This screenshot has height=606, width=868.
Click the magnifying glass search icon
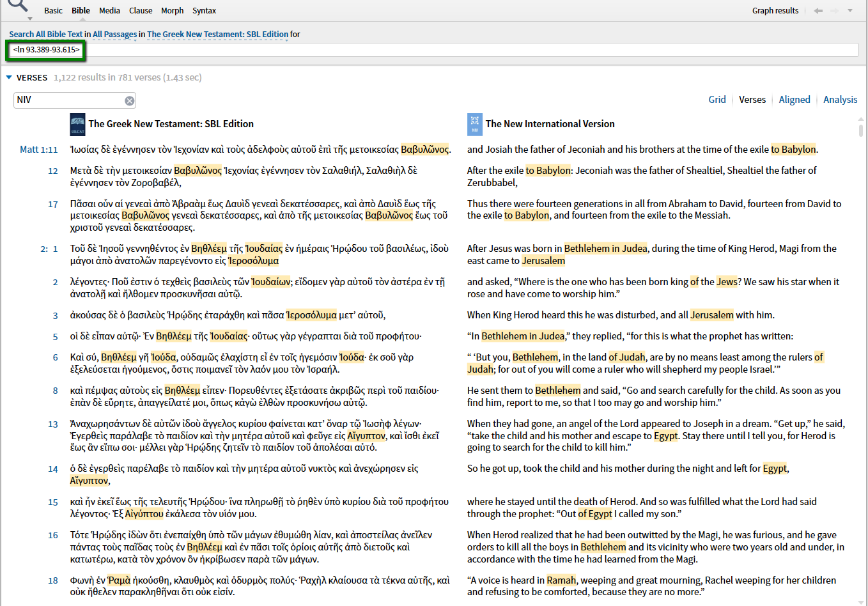(19, 6)
